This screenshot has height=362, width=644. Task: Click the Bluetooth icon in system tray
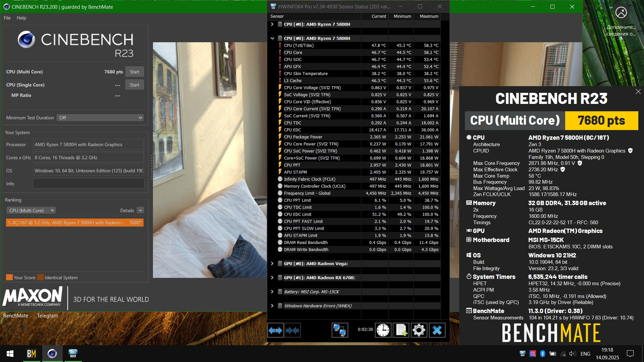[x=542, y=354]
